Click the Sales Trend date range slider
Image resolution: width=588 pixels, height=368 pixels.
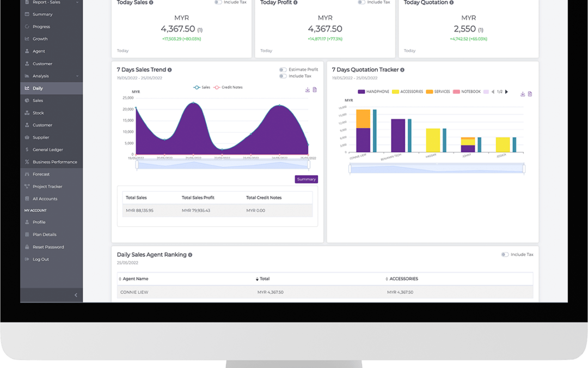point(222,165)
